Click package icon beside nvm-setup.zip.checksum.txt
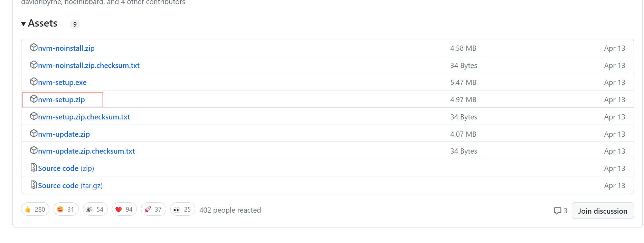Viewport: 644px width, 243px height. pos(34,116)
